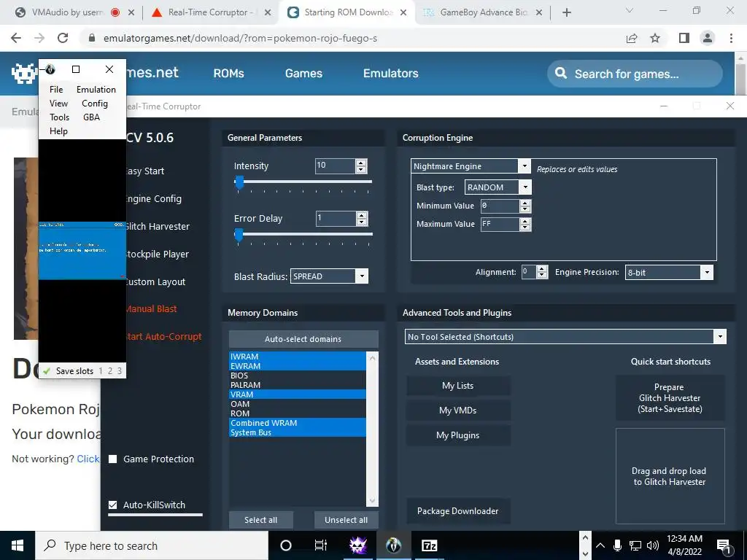Viewport: 747px width, 560px height.
Task: Click Prepare Glitch Harvester shortcut
Action: 670,398
